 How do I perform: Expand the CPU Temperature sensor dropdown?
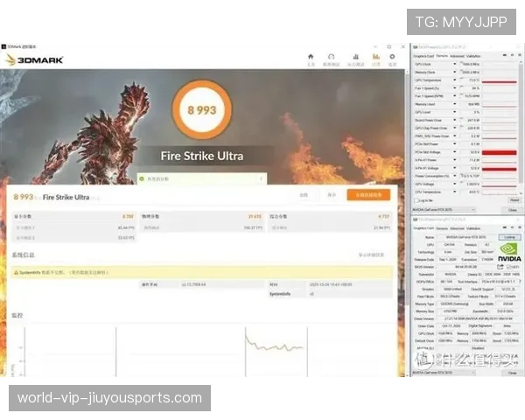pos(454,192)
